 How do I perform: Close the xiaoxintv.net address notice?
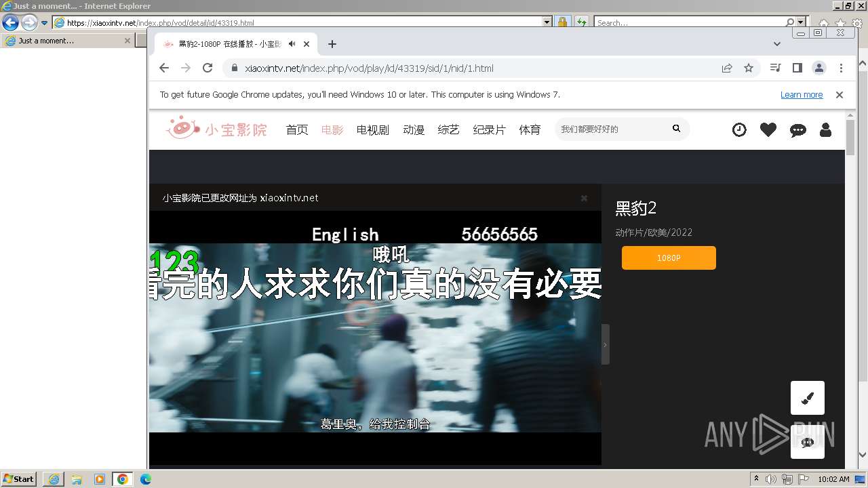click(584, 198)
